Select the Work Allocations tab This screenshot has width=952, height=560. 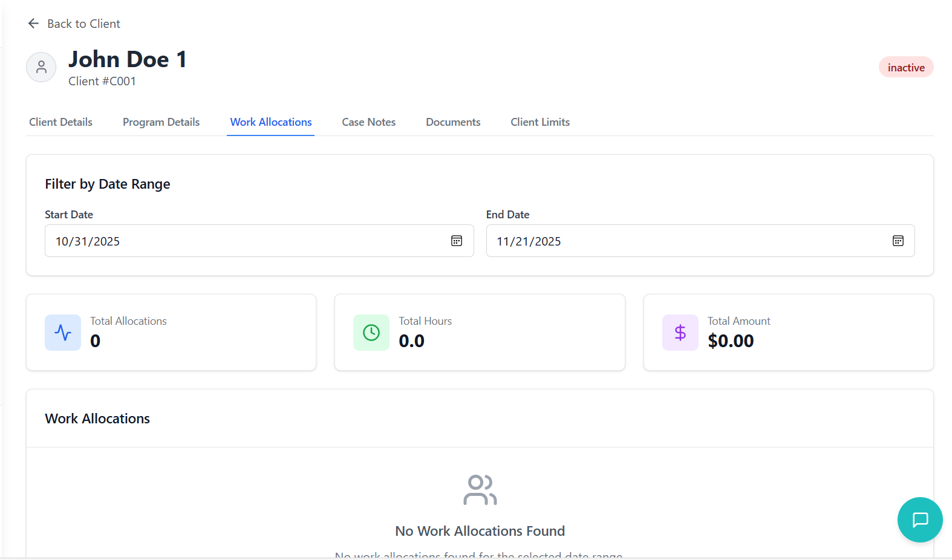point(271,122)
